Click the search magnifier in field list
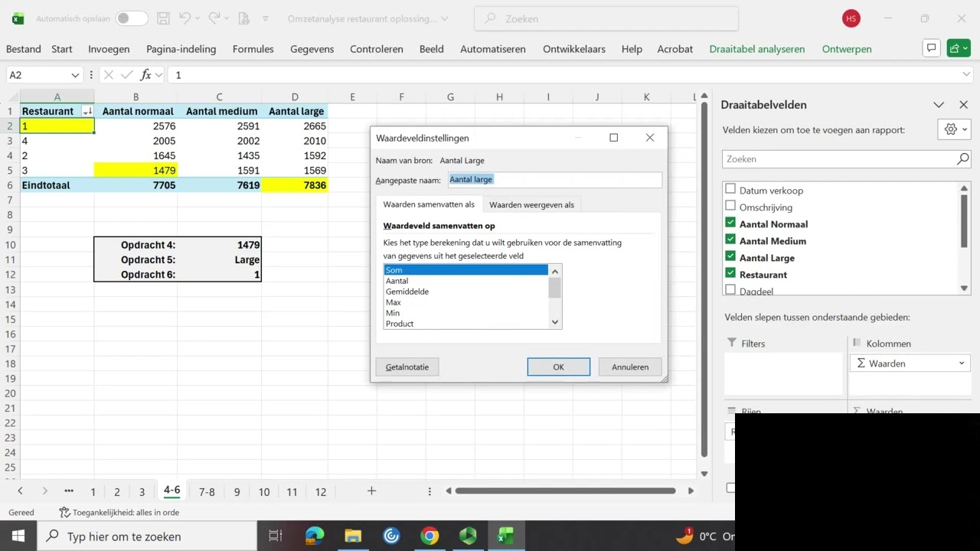This screenshot has height=551, width=980. (x=962, y=159)
